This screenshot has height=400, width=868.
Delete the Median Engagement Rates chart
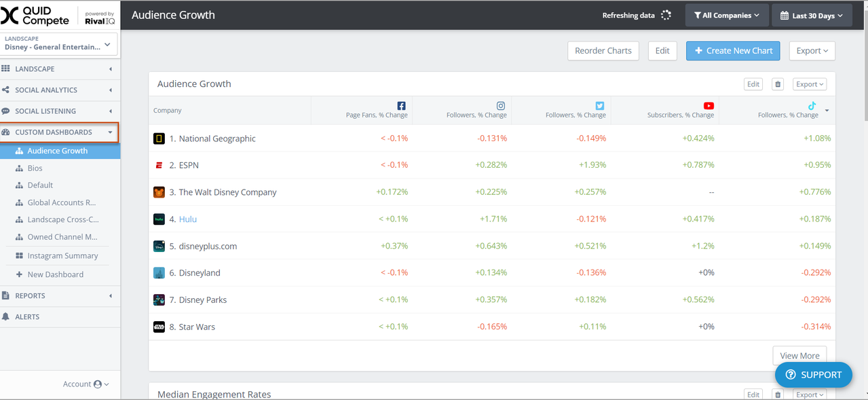click(x=778, y=395)
